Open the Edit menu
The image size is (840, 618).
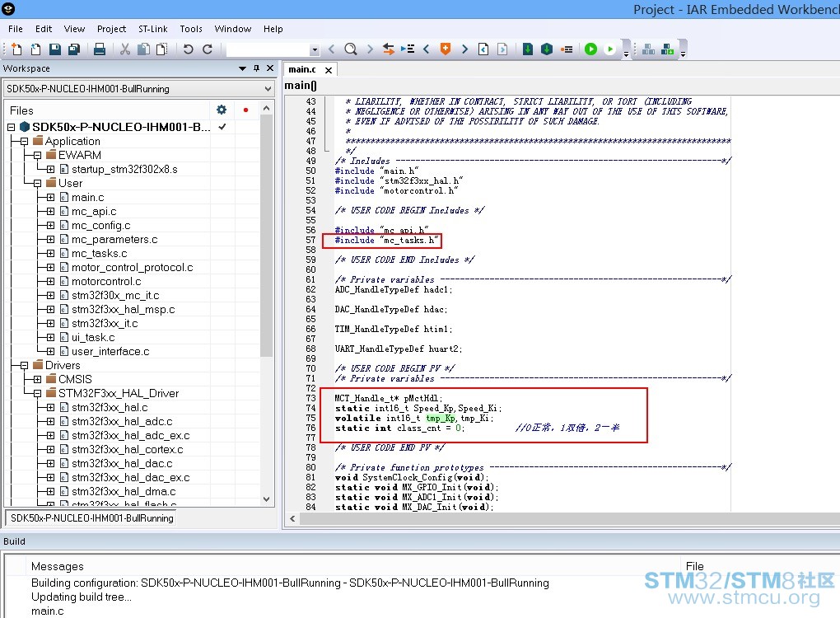[44, 29]
